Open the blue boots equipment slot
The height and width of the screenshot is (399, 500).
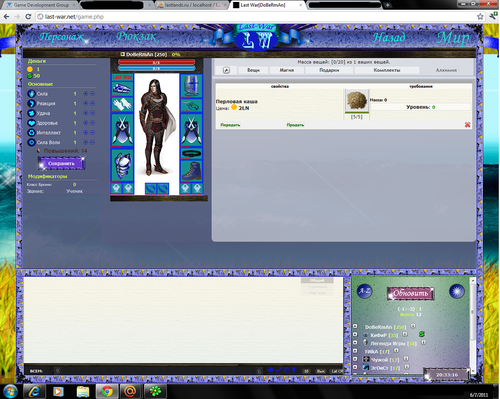[x=191, y=171]
